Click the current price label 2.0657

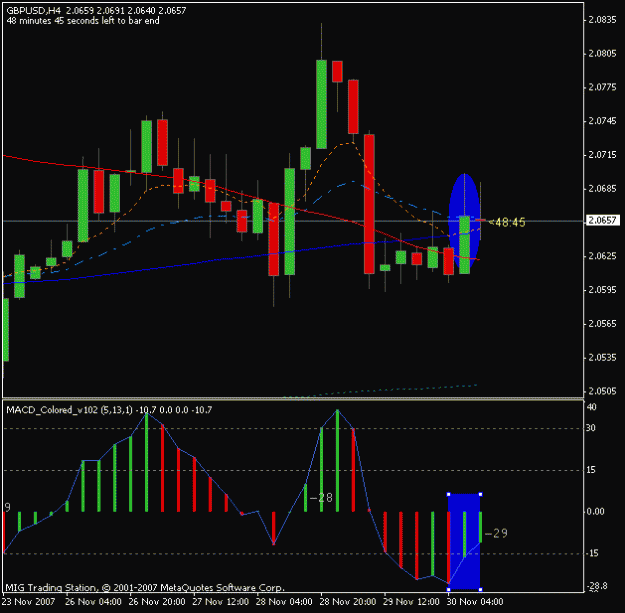[x=602, y=220]
